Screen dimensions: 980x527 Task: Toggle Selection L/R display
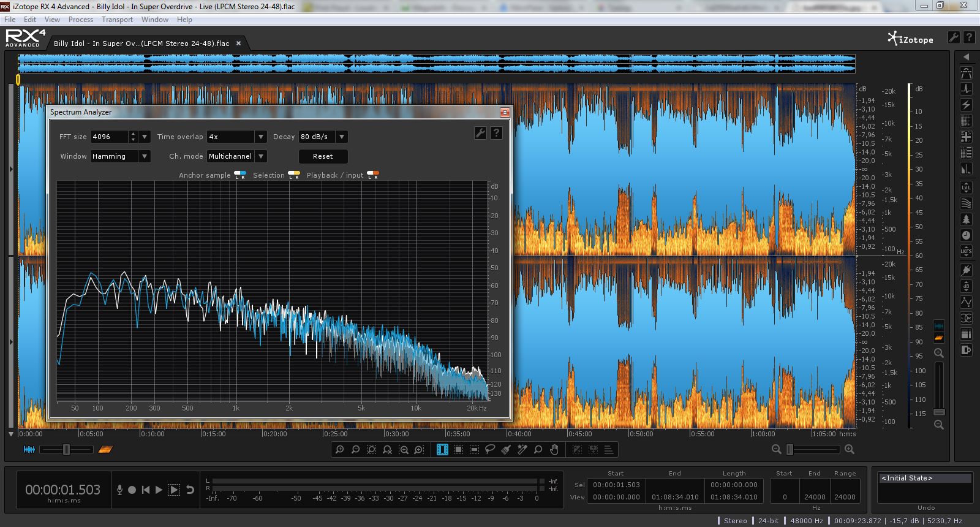pos(294,175)
